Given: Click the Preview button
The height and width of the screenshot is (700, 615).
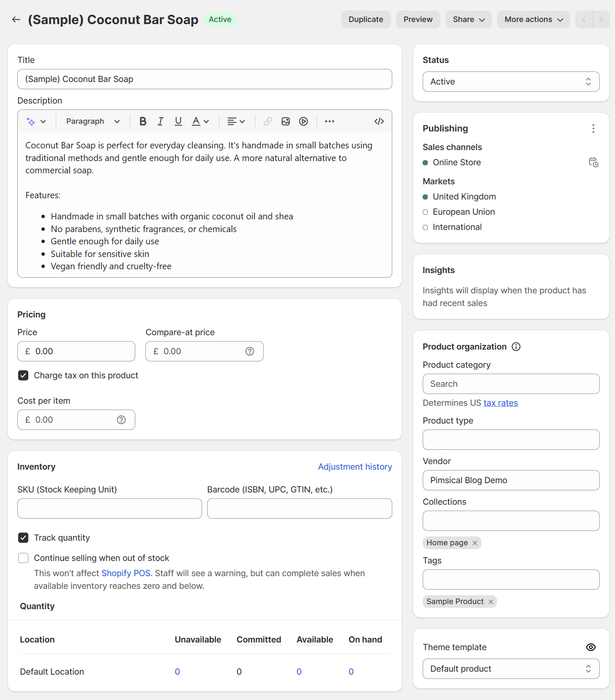Looking at the screenshot, I should pos(418,19).
